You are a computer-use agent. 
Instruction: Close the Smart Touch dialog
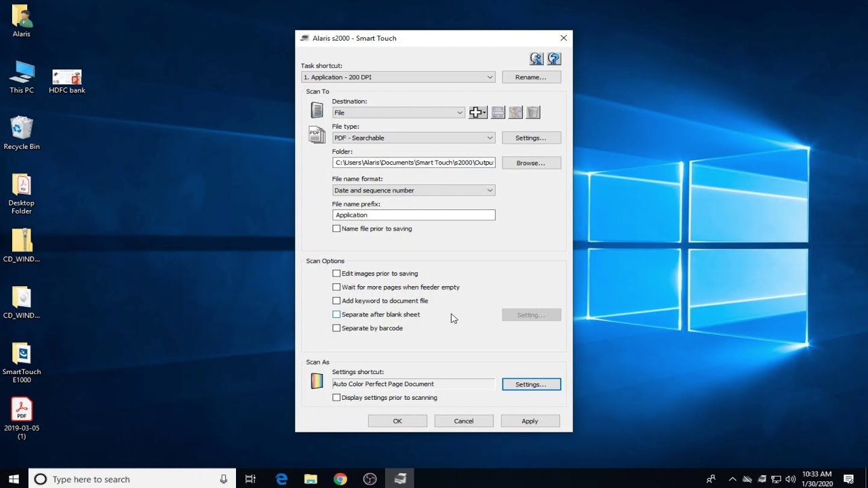pyautogui.click(x=563, y=38)
